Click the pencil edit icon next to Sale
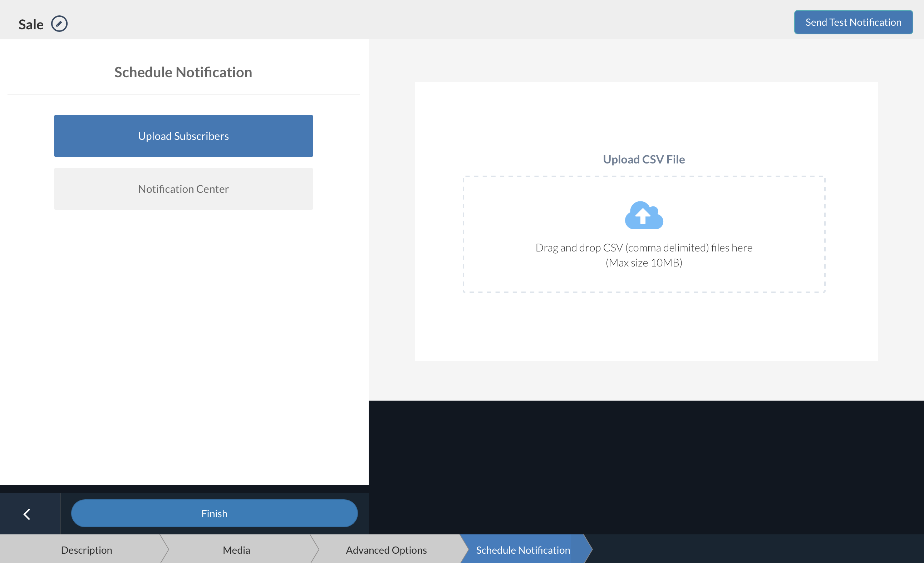Screen dimensions: 924x563 point(59,24)
